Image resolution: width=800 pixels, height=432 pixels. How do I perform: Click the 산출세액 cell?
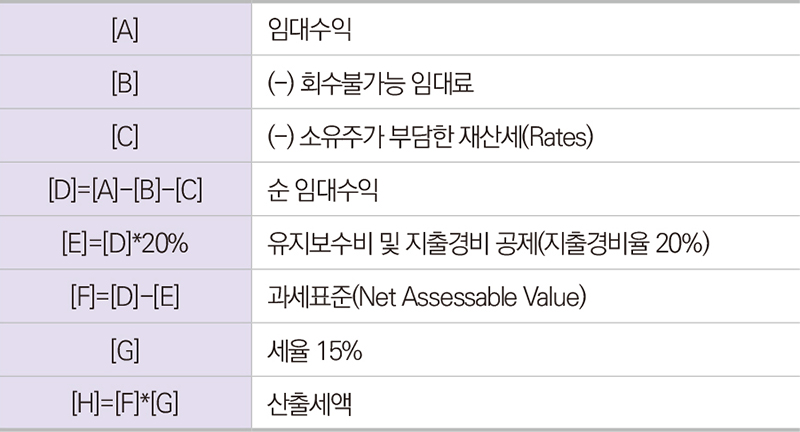point(526,403)
